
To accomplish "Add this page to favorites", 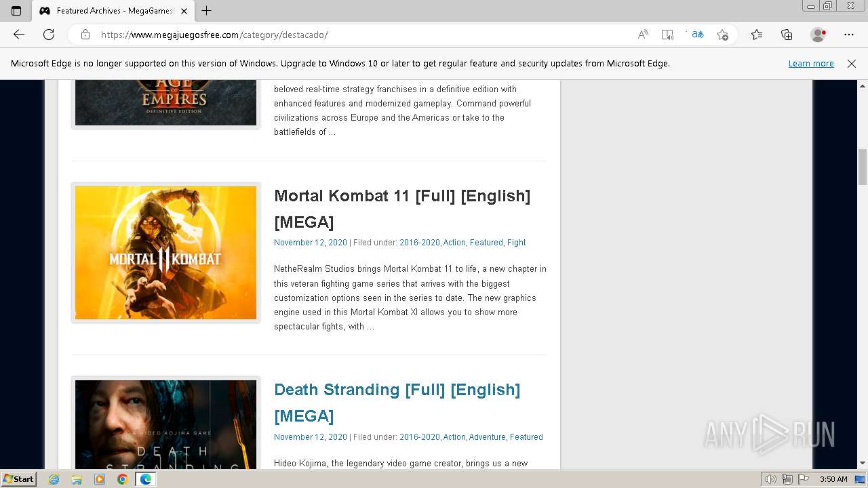I will [x=722, y=35].
